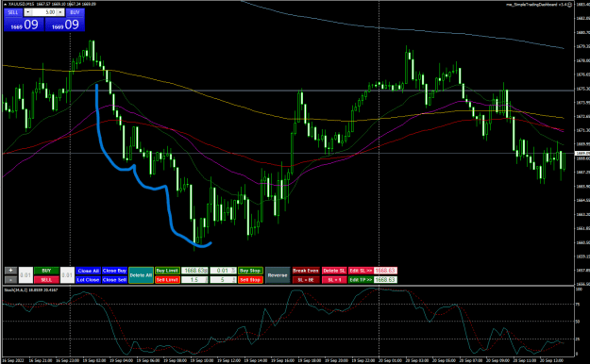Click the SL = BE button
This screenshot has width=590, height=364.
coord(306,280)
